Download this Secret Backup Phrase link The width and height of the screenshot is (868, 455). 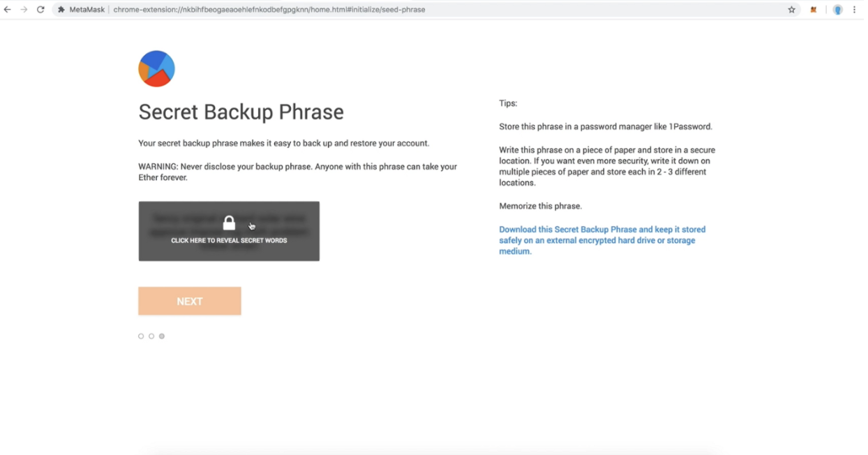pos(602,240)
